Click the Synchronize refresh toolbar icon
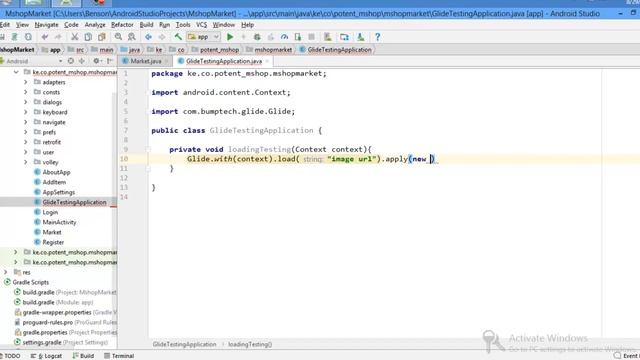Screen dimensions: 640x360 pos(28,37)
